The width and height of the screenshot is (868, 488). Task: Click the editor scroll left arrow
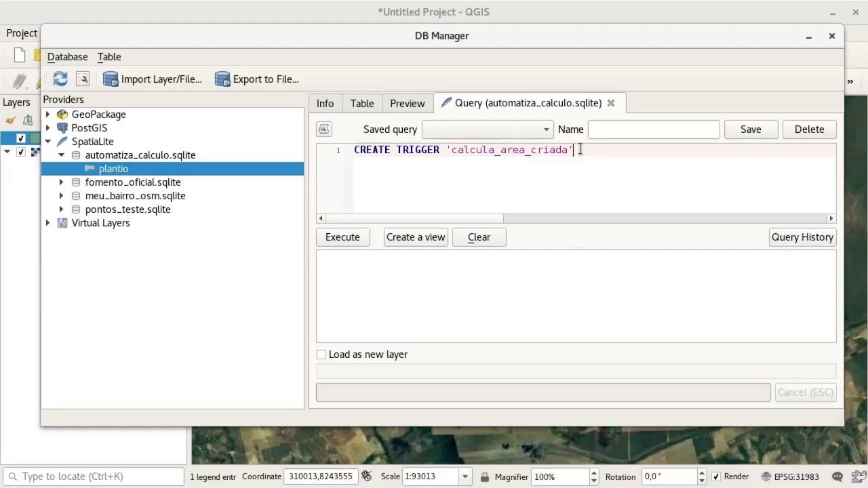click(x=321, y=218)
